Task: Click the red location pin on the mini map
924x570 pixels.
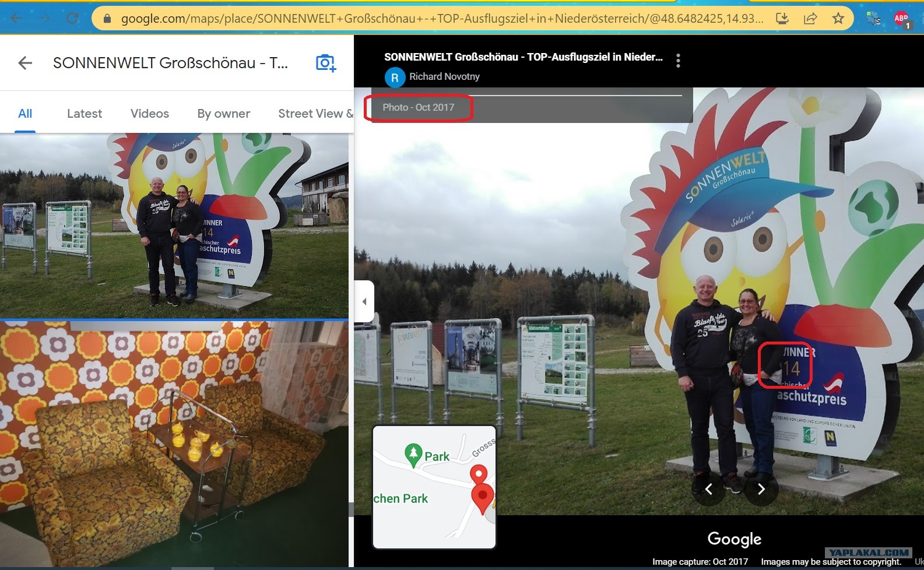Action: pos(482,498)
